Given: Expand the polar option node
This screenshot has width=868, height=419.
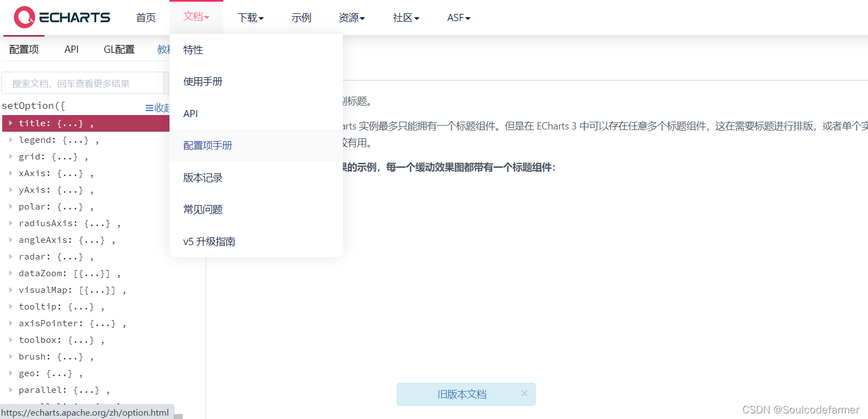Looking at the screenshot, I should [x=11, y=206].
